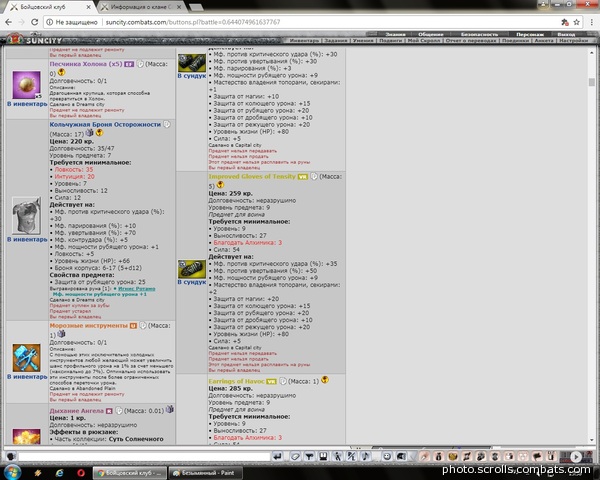Launch Internet Explorer from the taskbar
Screen dimensions: 600x480
(x=59, y=472)
